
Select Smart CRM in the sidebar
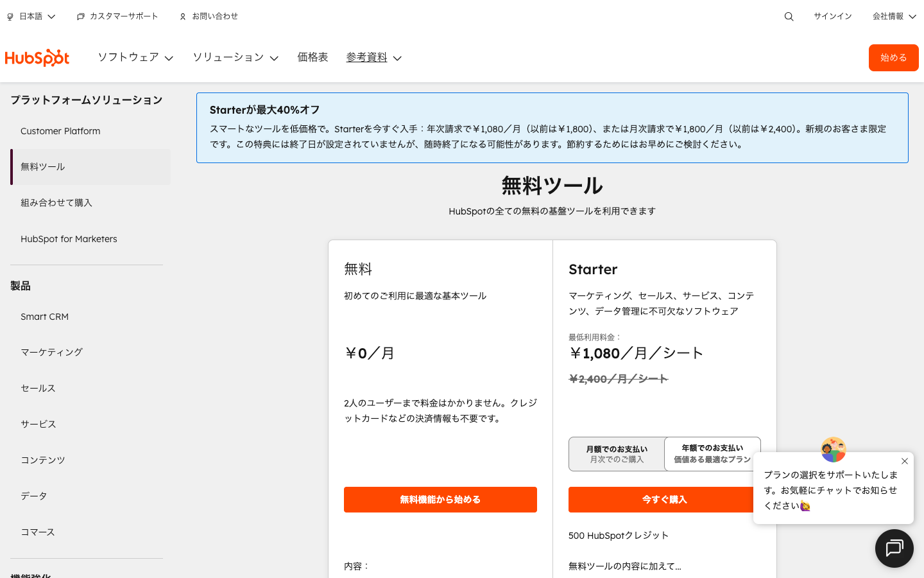[x=44, y=316]
